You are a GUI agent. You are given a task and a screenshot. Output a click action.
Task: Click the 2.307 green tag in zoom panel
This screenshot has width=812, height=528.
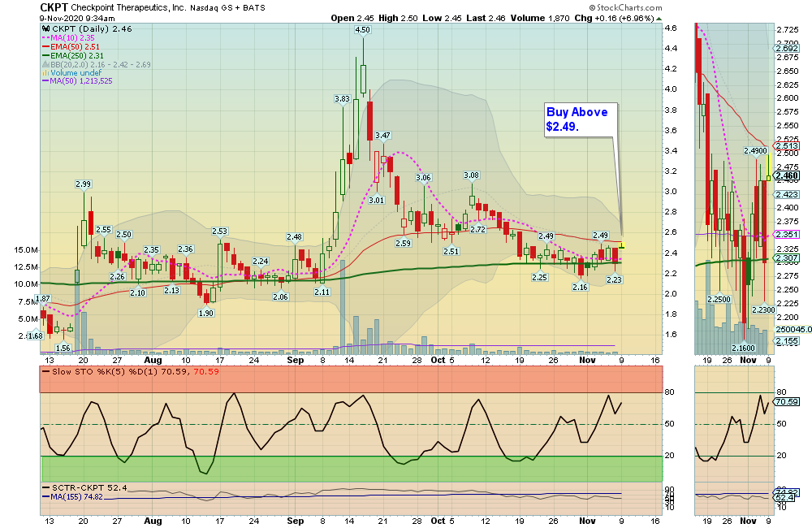787,258
